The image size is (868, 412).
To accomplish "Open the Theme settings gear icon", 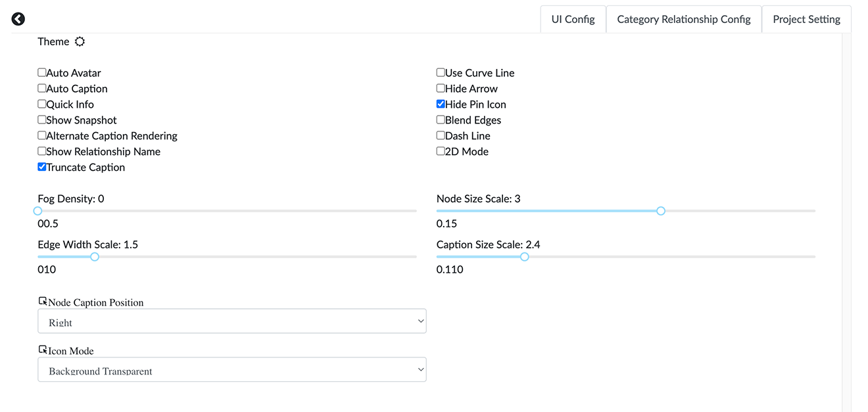I will coord(80,41).
